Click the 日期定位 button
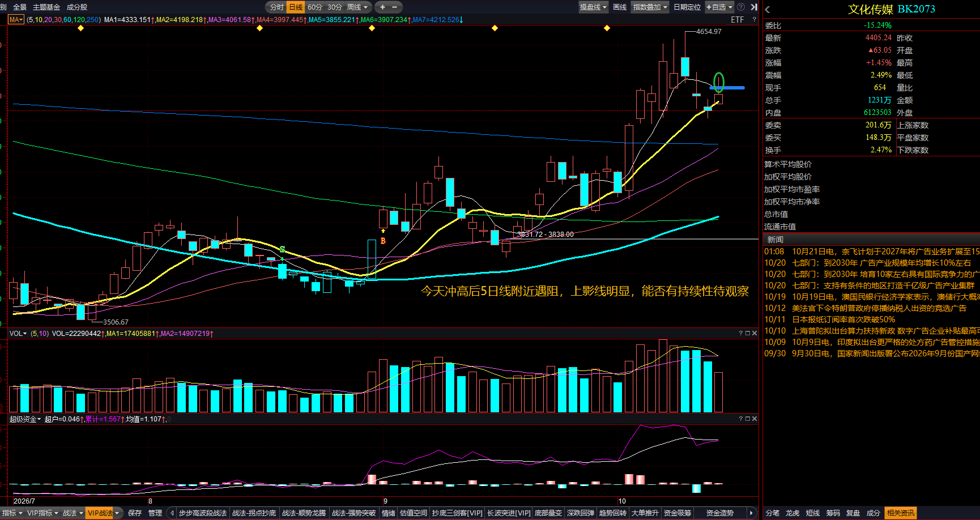The height and width of the screenshot is (520, 980). [x=687, y=7]
